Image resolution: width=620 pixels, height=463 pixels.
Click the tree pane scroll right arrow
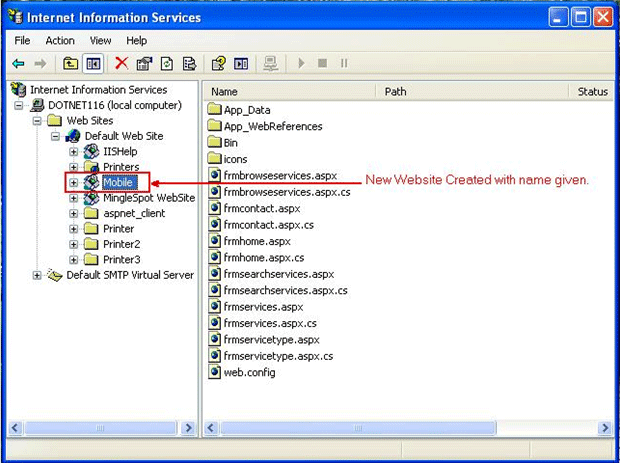189,428
